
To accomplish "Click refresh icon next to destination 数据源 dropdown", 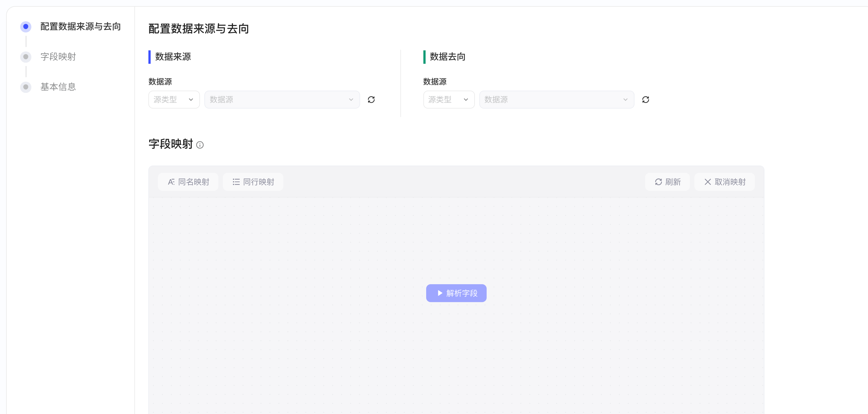I will [645, 100].
